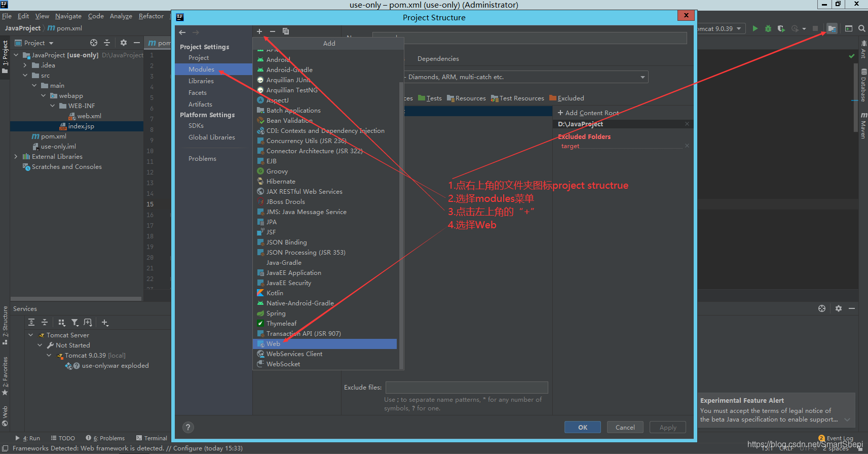868x454 pixels.
Task: Open the Navigate menu
Action: [68, 16]
